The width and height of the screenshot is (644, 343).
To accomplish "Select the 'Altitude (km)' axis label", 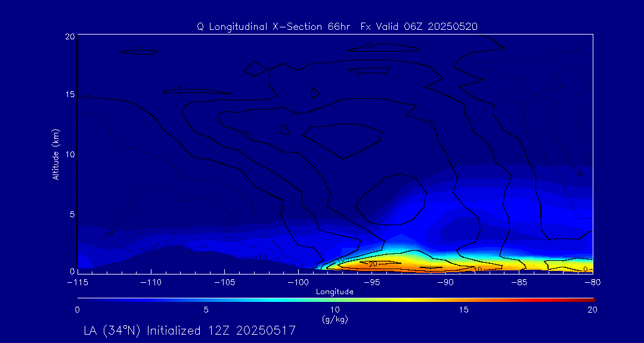I will [56, 154].
